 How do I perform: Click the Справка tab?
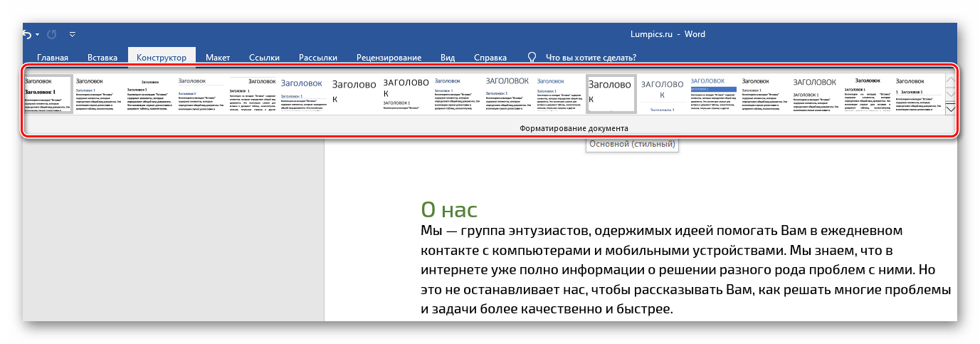490,58
